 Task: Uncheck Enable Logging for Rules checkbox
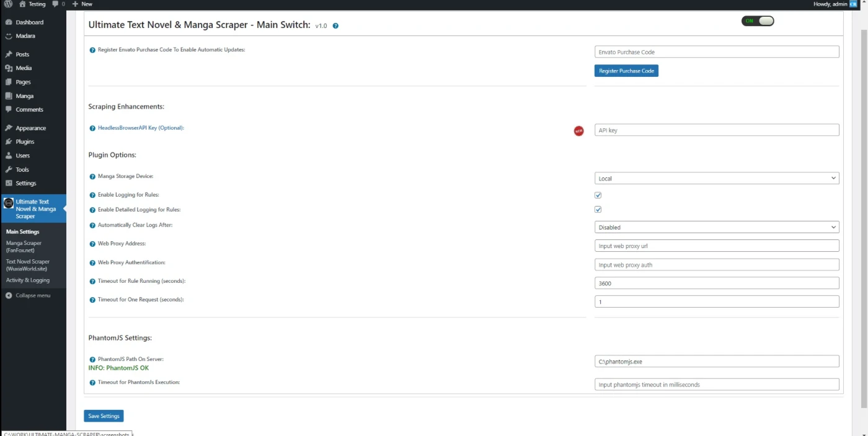tap(598, 195)
